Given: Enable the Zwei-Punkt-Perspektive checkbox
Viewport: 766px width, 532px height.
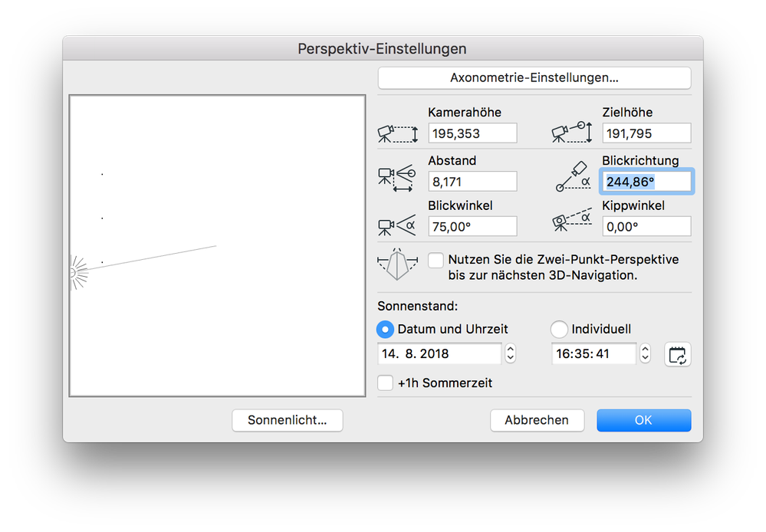Looking at the screenshot, I should point(436,261).
